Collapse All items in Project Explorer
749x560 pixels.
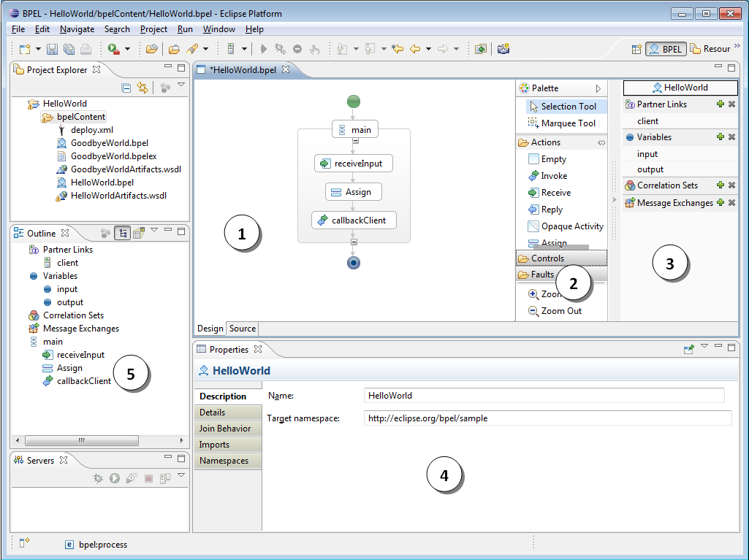126,87
